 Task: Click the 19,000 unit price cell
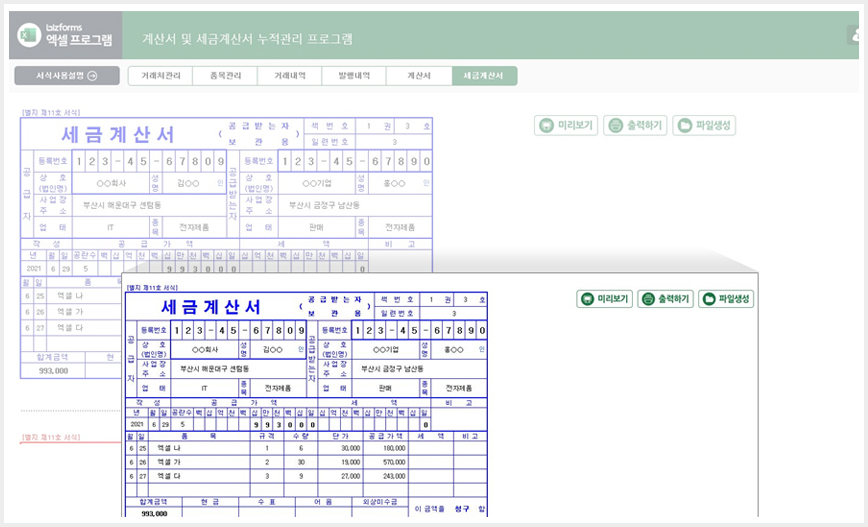tap(340, 462)
